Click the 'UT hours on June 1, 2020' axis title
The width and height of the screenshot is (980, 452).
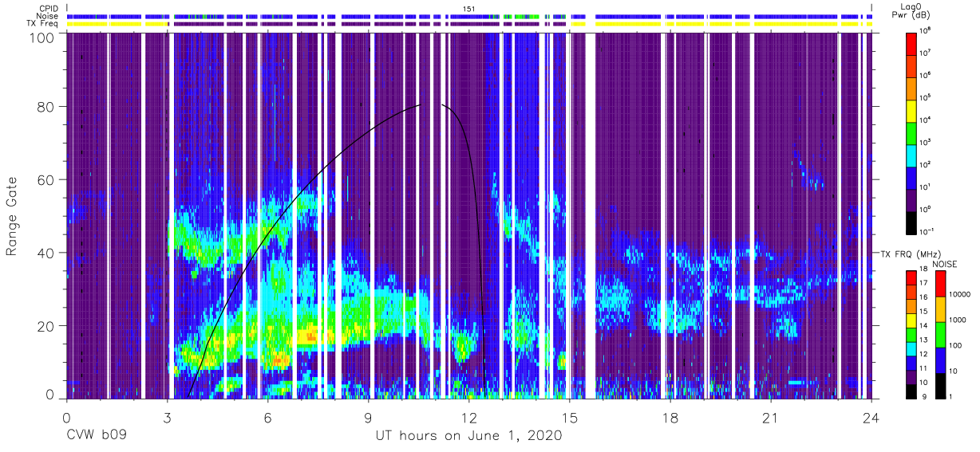(468, 436)
